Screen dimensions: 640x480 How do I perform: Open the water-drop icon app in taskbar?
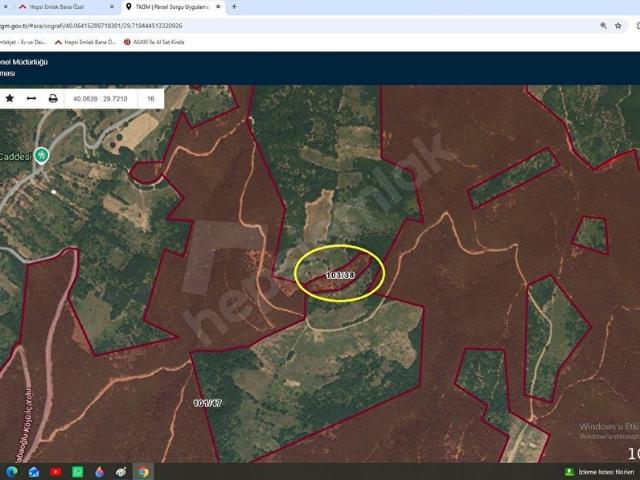click(x=99, y=472)
